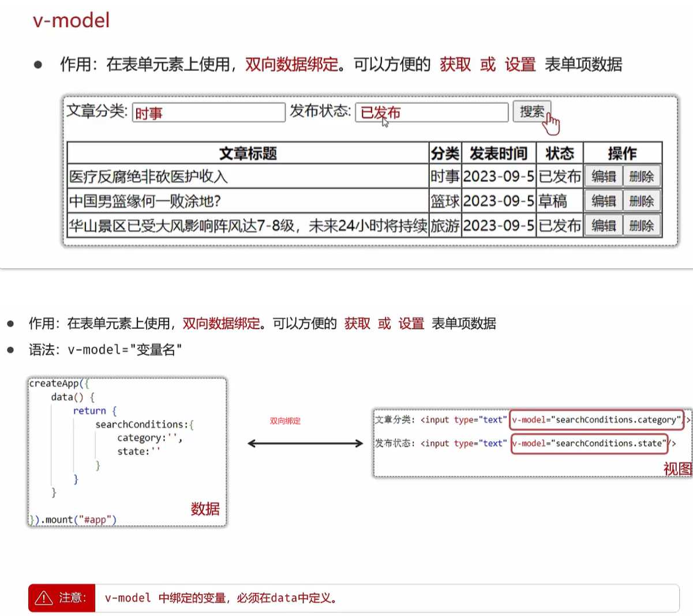
Task: Click the red 数据 label in code panel
Action: [x=205, y=509]
